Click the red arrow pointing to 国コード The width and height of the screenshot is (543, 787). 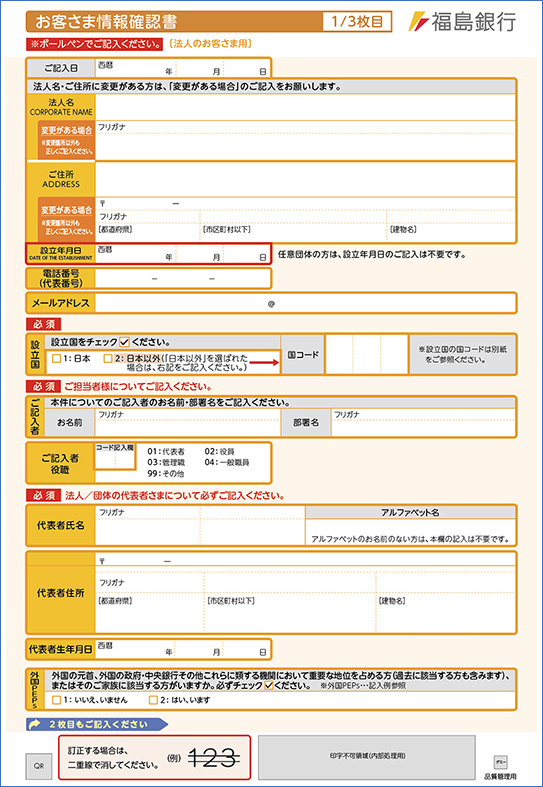264,363
